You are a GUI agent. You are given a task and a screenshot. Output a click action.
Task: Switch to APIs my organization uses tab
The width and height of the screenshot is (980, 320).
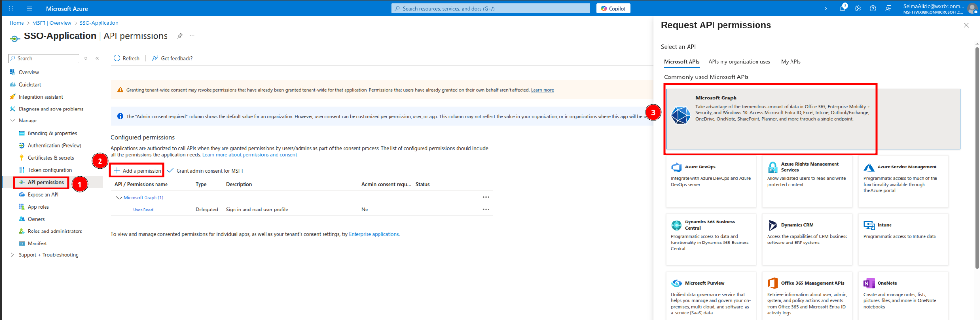[x=739, y=62]
